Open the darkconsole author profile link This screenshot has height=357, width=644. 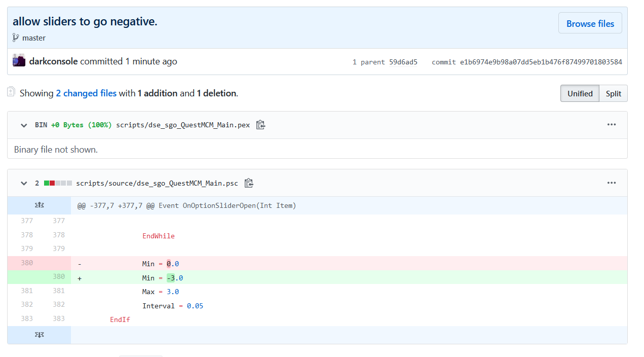coord(54,61)
